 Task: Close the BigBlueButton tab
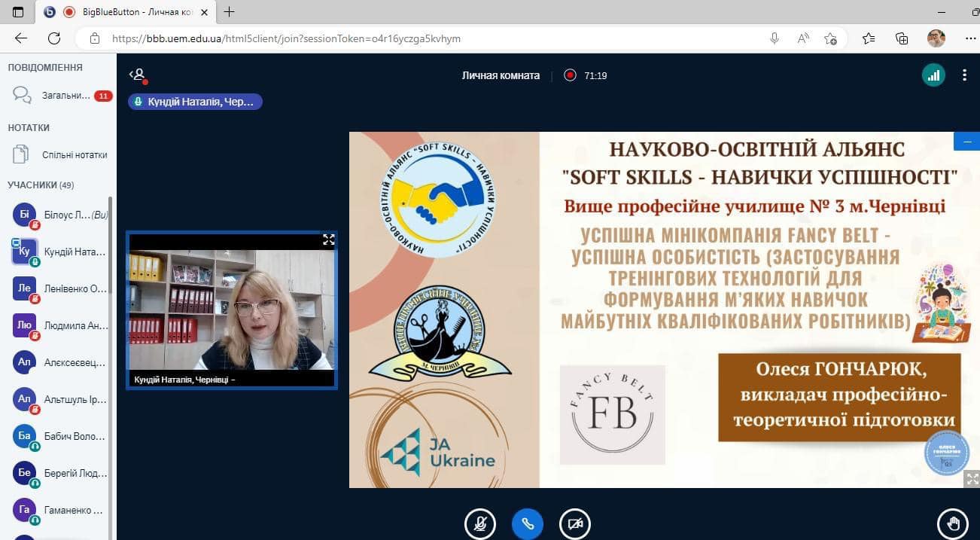[x=204, y=12]
